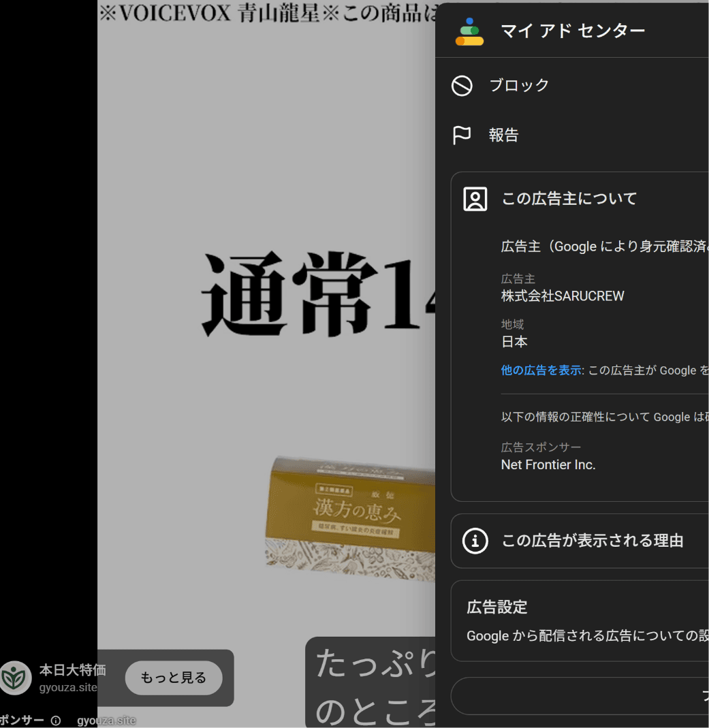
Task: Click the info circle icon beside この広告が表示される理由
Action: coord(475,541)
